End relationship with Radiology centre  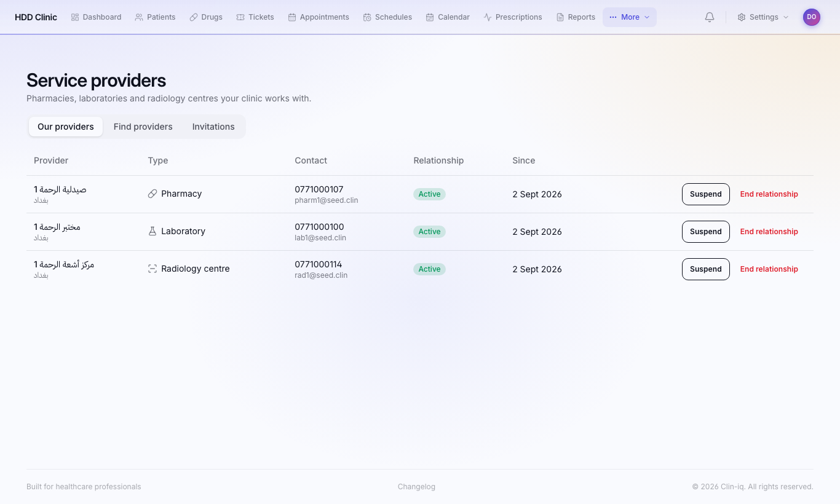coord(769,269)
